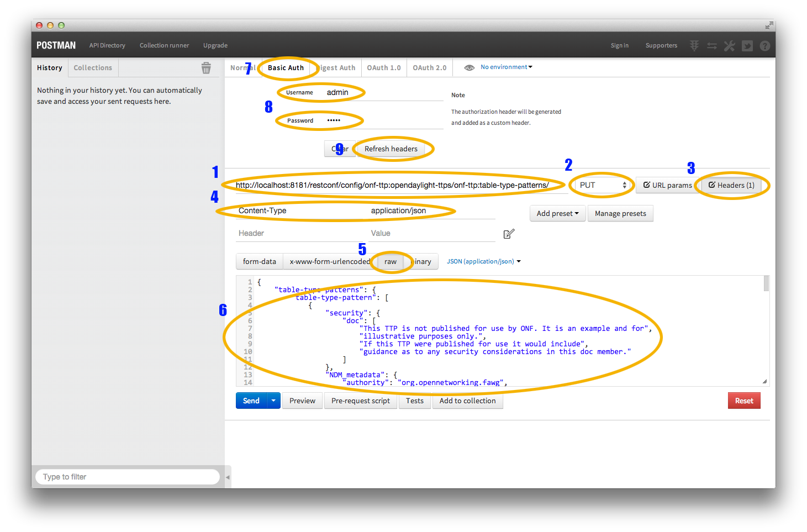
Task: Click the traffic light interceptor icon
Action: 694,46
